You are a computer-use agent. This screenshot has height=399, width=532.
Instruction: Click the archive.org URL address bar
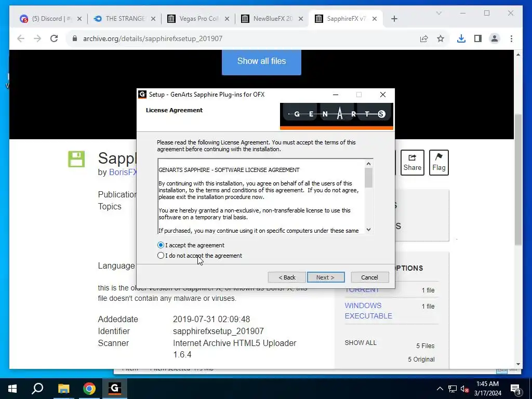244,38
